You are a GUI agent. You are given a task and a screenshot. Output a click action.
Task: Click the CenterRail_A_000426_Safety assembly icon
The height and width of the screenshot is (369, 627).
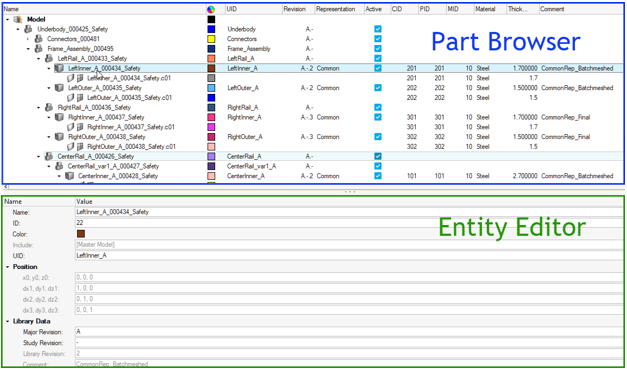coord(49,156)
